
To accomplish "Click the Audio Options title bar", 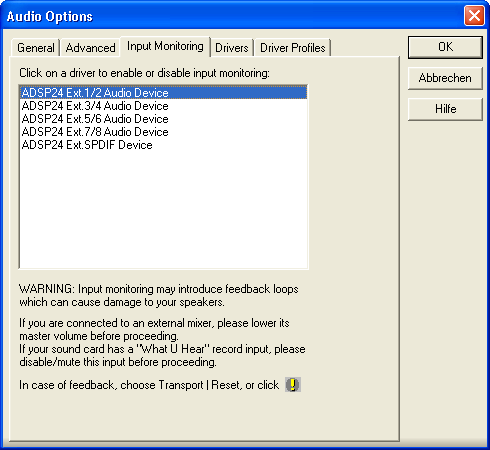I will (233, 16).
